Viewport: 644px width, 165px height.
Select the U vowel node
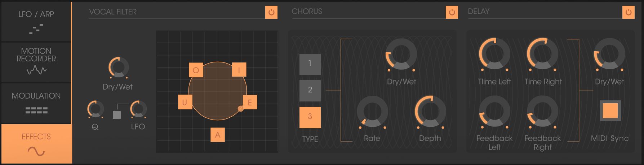[185, 102]
